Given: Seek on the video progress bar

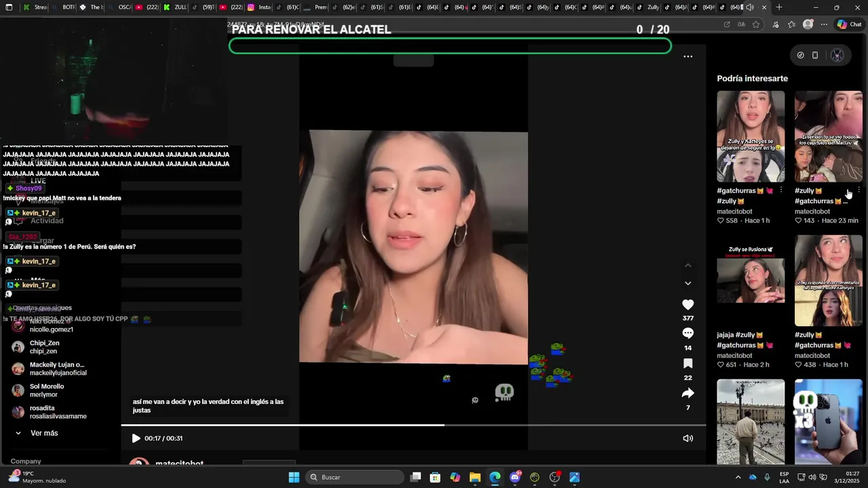Looking at the screenshot, I should point(414,425).
